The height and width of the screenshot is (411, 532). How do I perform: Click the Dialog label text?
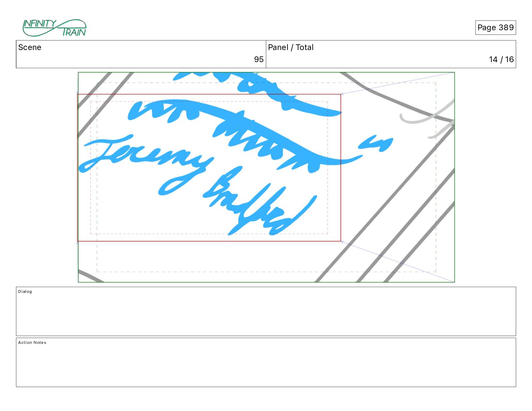[x=25, y=291]
